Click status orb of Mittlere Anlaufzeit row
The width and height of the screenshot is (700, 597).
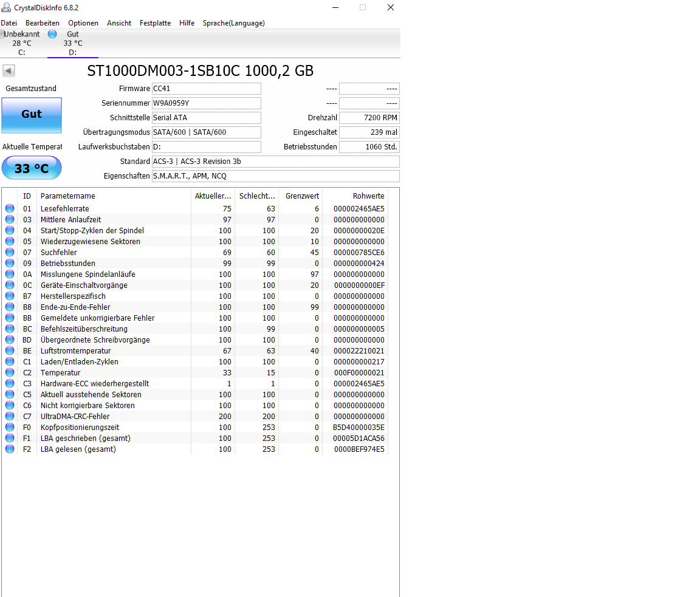pos(10,219)
